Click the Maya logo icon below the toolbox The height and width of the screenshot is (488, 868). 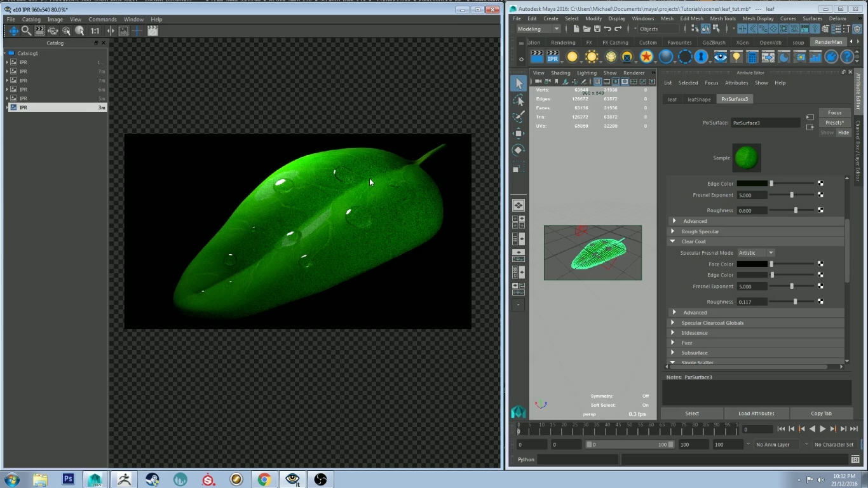(519, 412)
